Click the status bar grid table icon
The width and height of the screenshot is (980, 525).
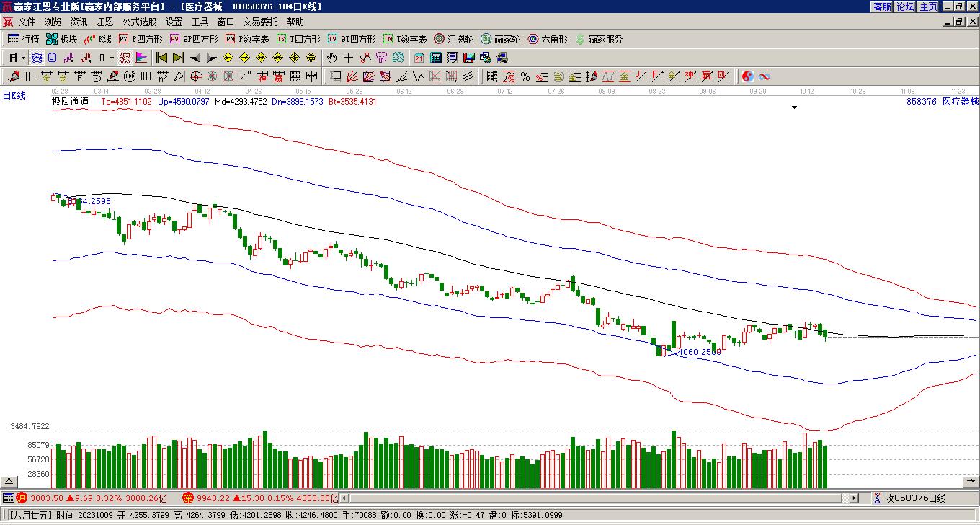[8, 498]
